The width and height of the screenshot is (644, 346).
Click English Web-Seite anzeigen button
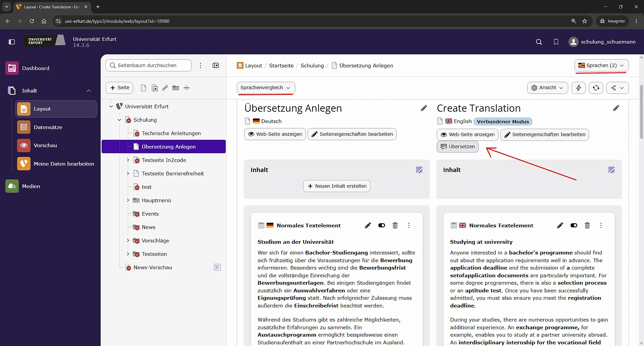point(468,134)
